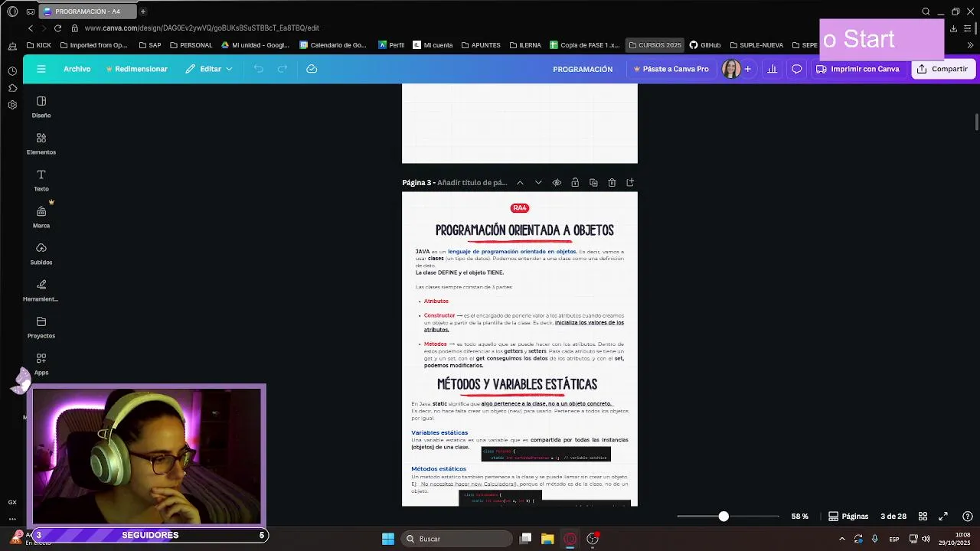Reload the browser page

(x=57, y=28)
